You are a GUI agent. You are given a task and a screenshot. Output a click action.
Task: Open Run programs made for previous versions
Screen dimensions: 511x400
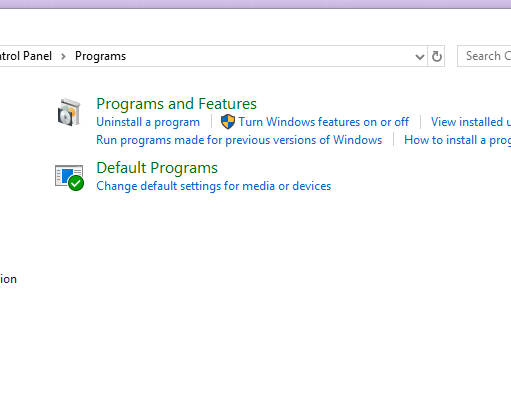point(239,140)
